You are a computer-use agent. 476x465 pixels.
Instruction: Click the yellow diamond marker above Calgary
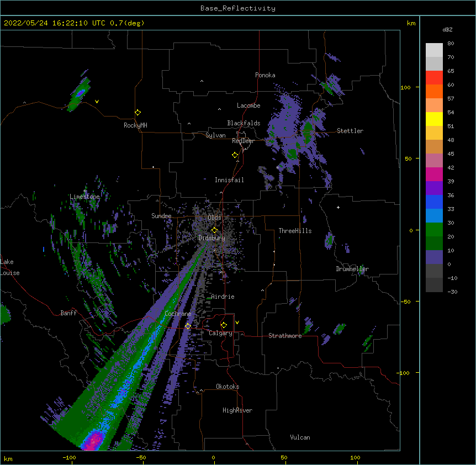point(224,325)
